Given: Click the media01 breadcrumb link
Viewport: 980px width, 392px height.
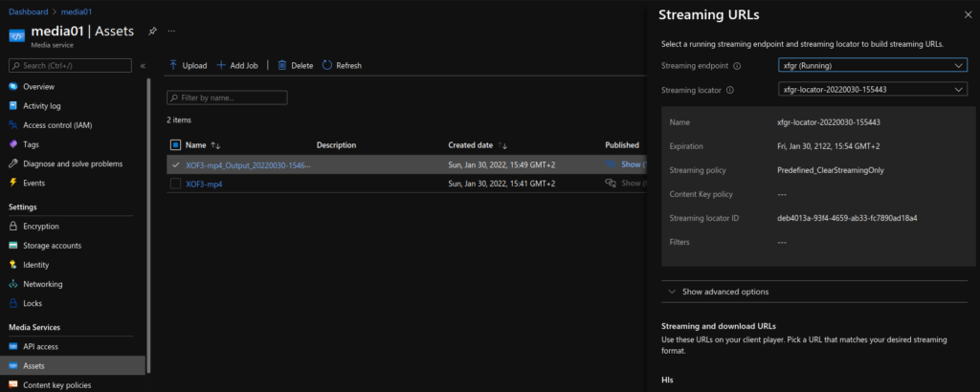Looking at the screenshot, I should click(77, 11).
